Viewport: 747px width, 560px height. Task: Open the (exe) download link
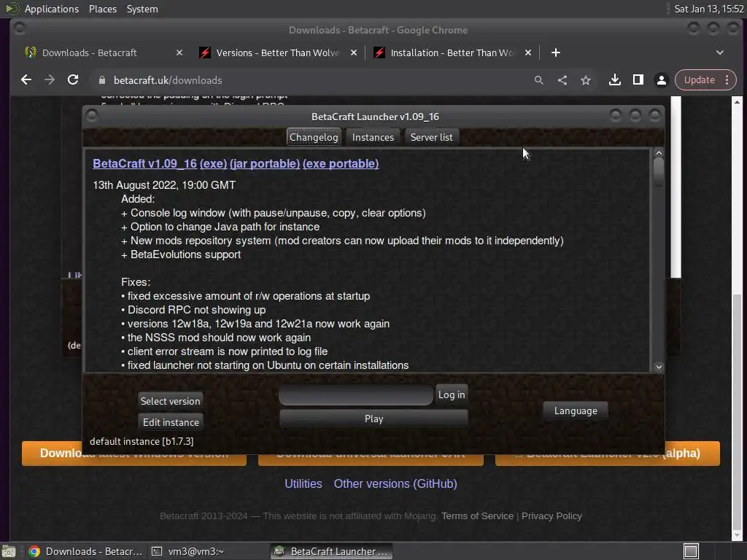click(214, 164)
